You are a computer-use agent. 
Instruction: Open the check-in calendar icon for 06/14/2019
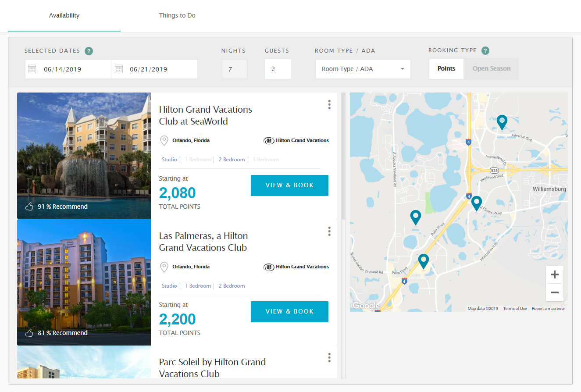(32, 69)
